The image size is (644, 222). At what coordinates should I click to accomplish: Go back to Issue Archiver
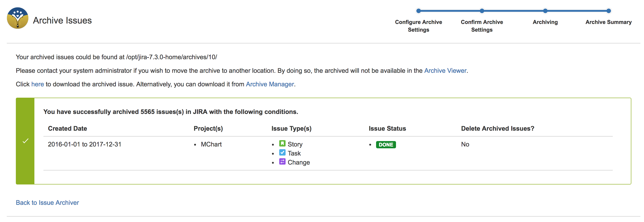pos(47,203)
